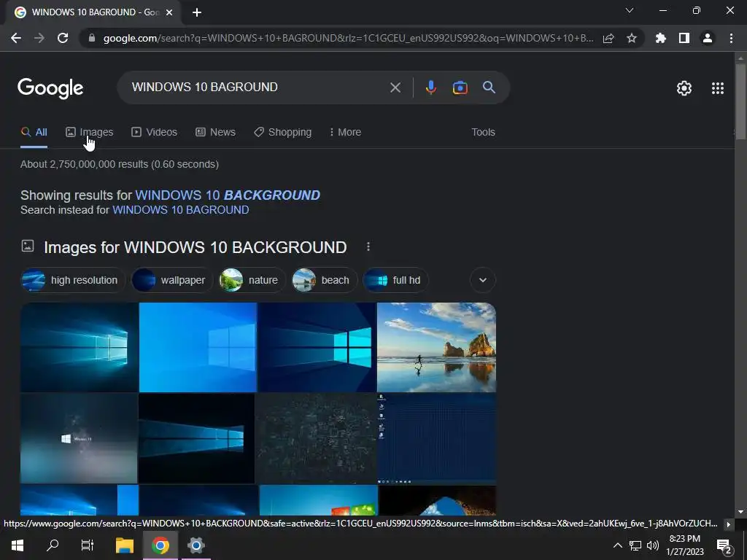747x560 pixels.
Task: Open first dark glowing Windows logo image
Action: [79, 347]
